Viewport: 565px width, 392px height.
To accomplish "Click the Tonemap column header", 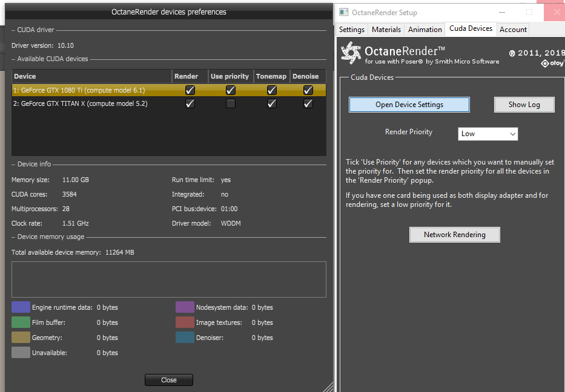I will [x=272, y=76].
